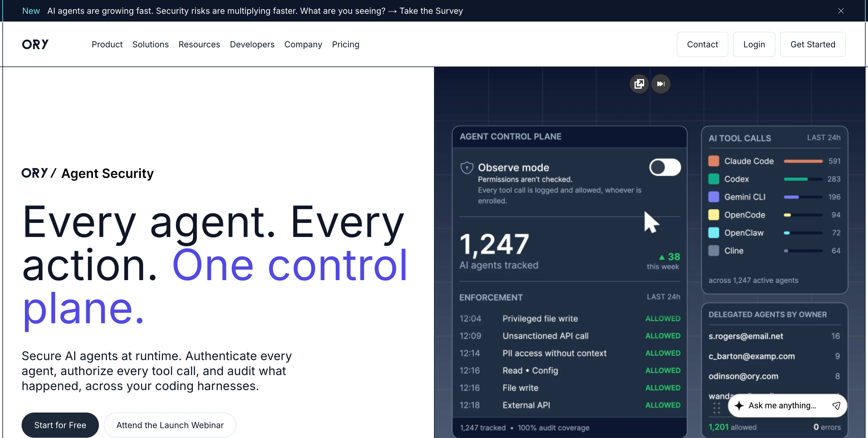Open the Solutions menu
Screen dimensions: 868x438
pyautogui.click(x=150, y=44)
